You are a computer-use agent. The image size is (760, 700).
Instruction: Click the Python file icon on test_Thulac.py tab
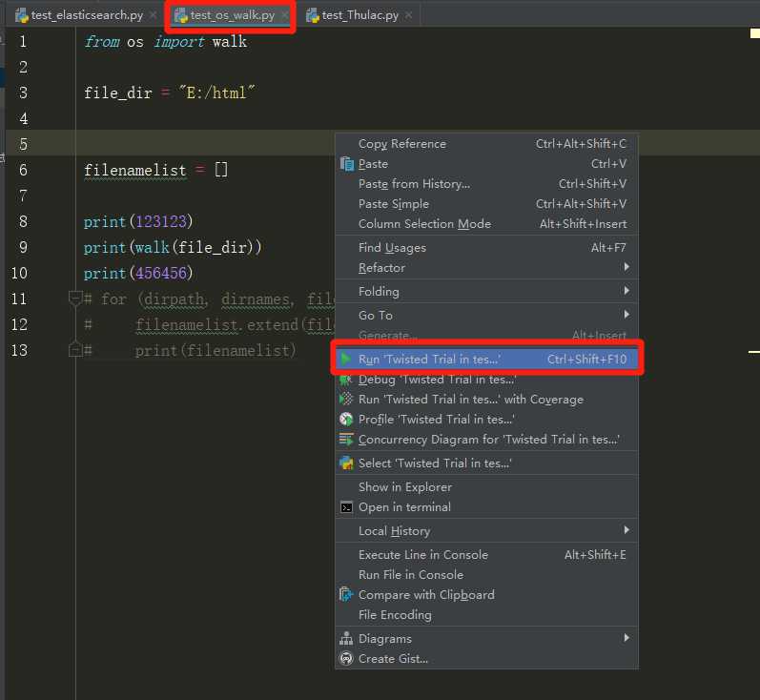(x=313, y=15)
